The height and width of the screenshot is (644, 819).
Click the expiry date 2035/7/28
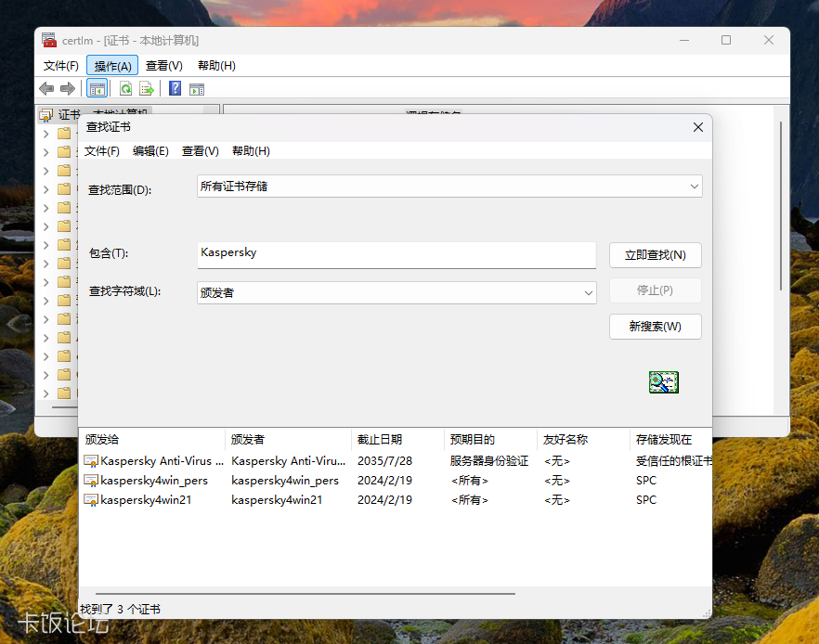(385, 461)
